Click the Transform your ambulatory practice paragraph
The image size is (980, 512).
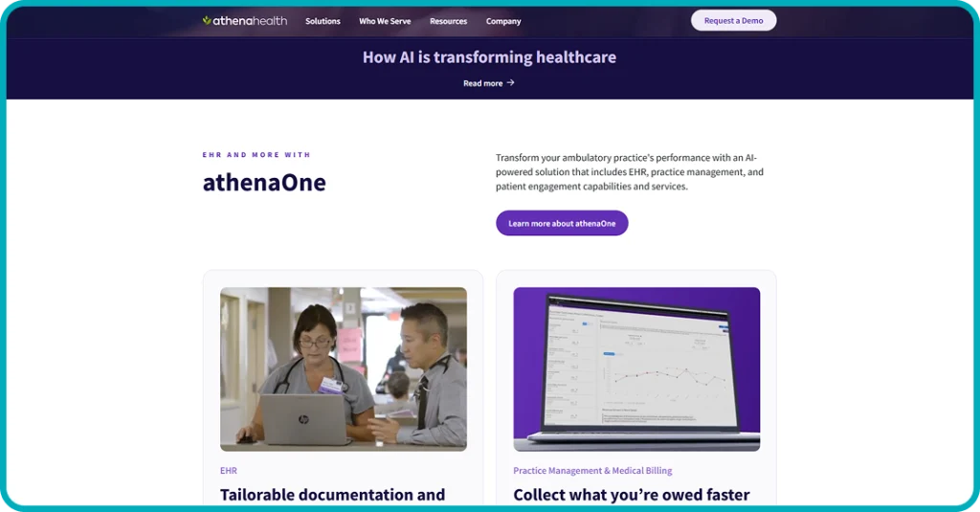pyautogui.click(x=629, y=172)
